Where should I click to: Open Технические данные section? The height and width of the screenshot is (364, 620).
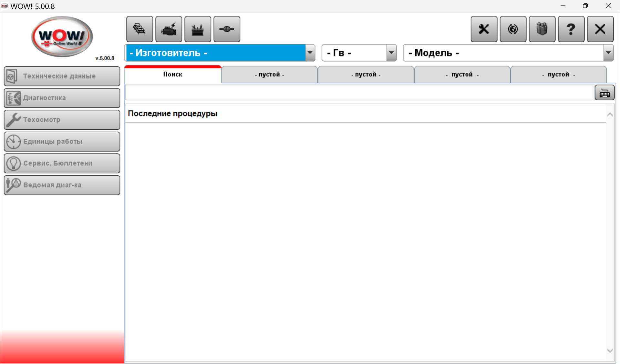[62, 76]
